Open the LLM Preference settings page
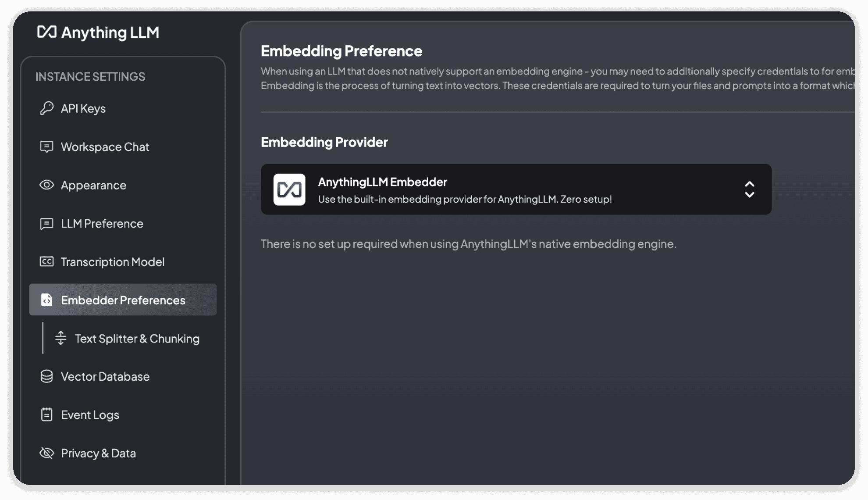Viewport: 868px width, 500px height. click(x=102, y=224)
